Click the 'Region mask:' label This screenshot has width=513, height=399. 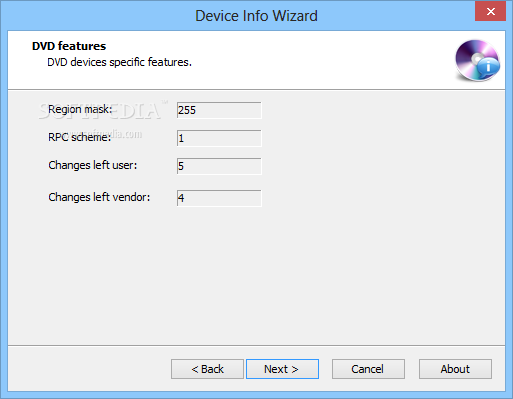click(80, 109)
